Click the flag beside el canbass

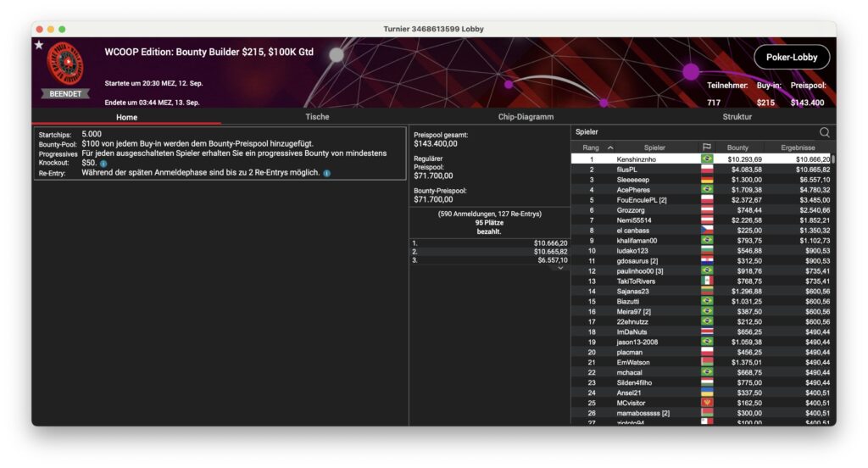706,231
